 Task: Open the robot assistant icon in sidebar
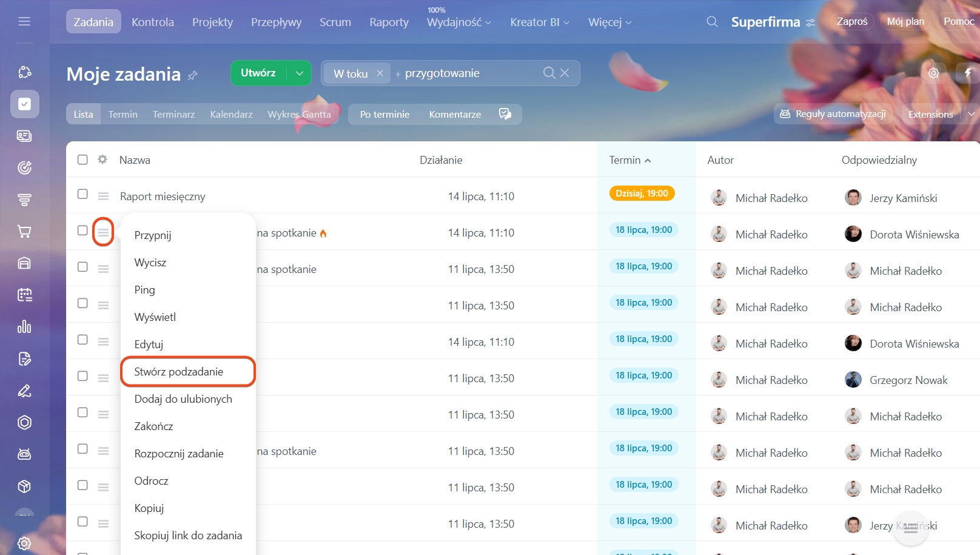(24, 454)
